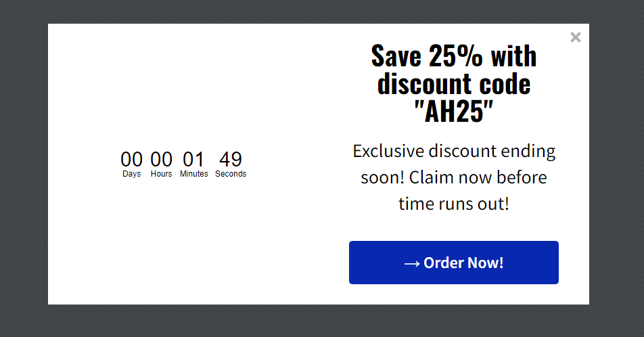Screen dimensions: 644x337
Task: Click the "Minutes" countdown label
Action: (194, 174)
